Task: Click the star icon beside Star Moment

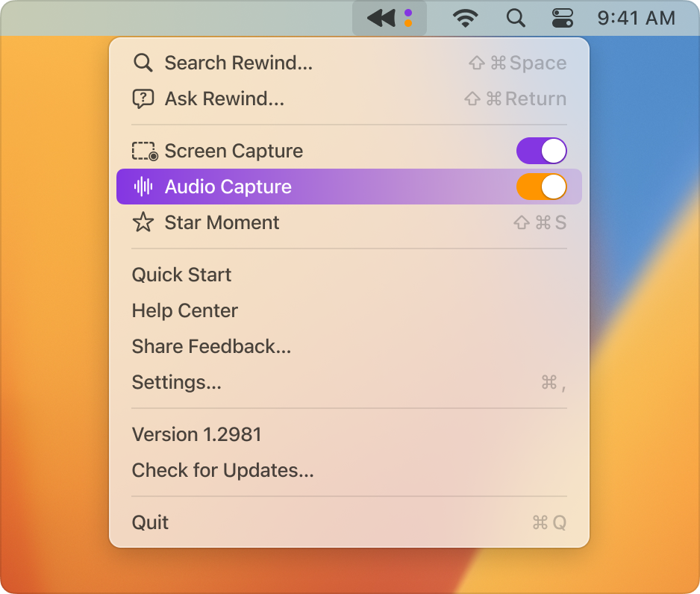Action: 143,222
